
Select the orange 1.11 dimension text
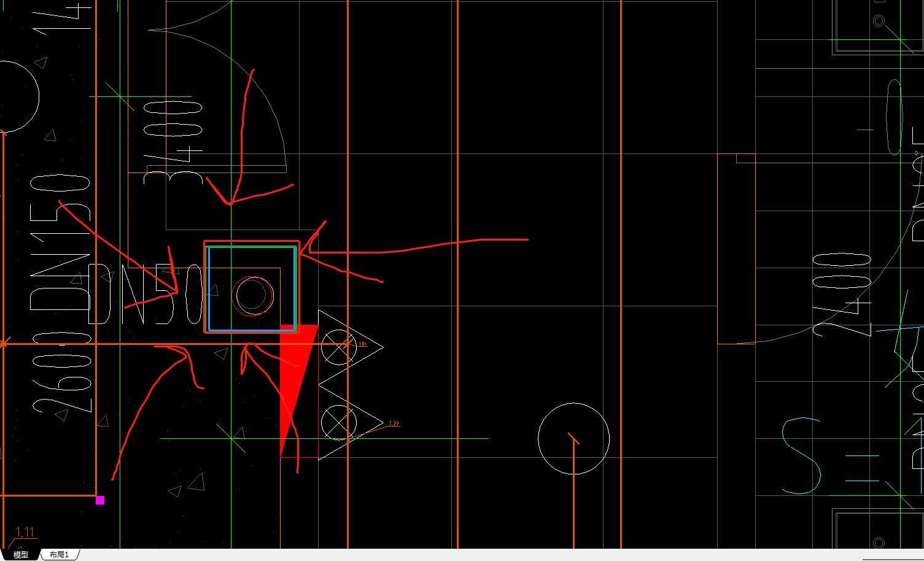(x=25, y=532)
